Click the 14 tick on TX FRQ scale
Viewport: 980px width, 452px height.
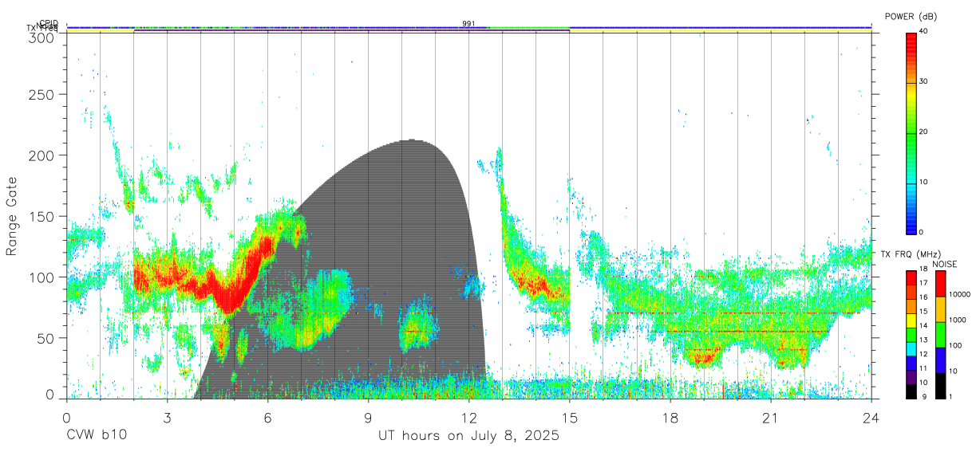pyautogui.click(x=923, y=325)
